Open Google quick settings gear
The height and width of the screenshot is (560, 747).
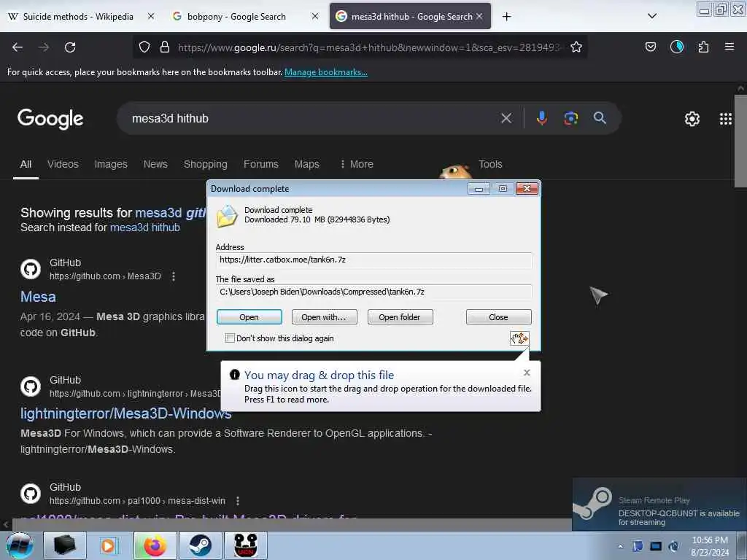tap(692, 119)
